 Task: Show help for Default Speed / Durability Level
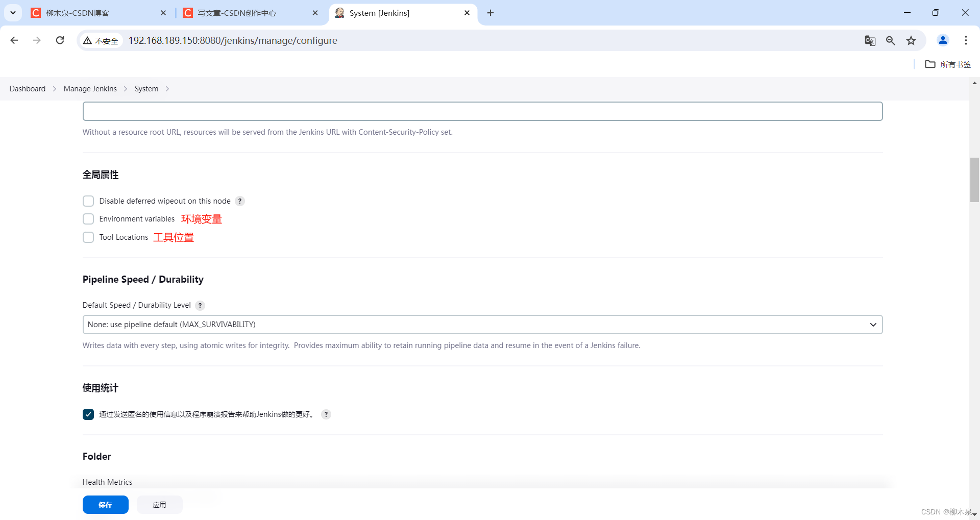click(x=200, y=306)
